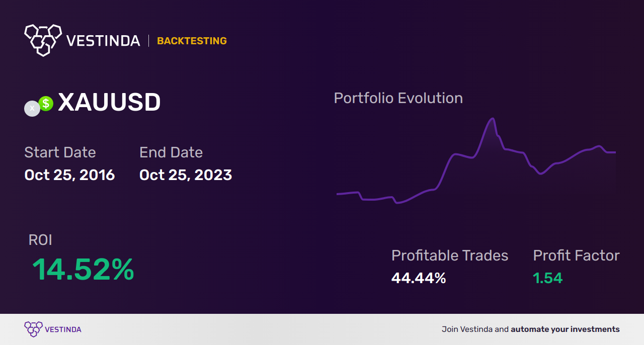Click the peak of the portfolio evolution line

[x=493, y=119]
